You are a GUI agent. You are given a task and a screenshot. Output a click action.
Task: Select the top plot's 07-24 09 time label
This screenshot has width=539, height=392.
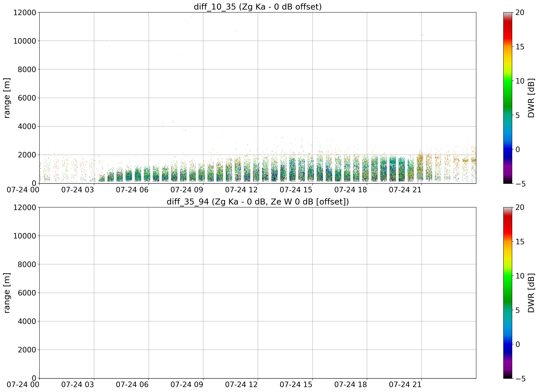pos(187,190)
